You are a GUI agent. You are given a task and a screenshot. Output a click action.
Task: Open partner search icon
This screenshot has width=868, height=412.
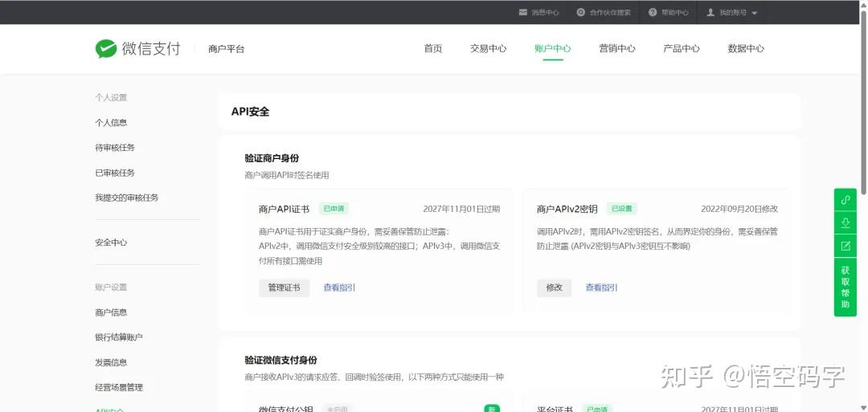click(580, 12)
